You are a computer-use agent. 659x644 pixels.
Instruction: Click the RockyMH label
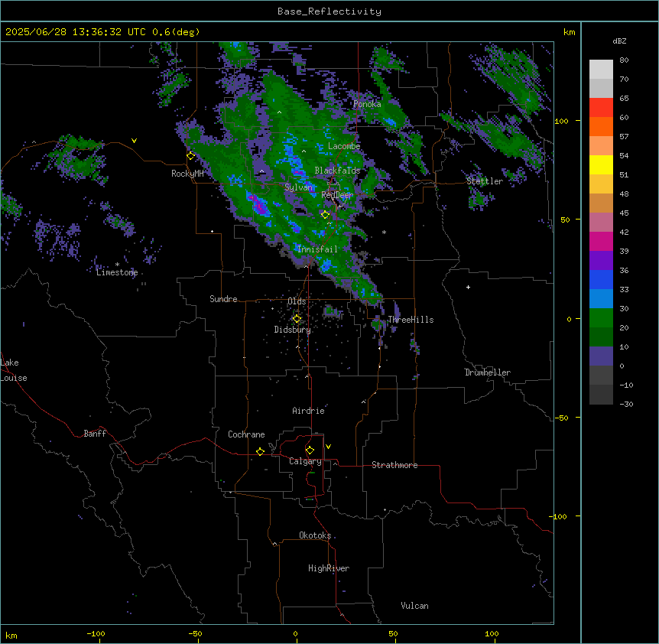click(x=187, y=174)
